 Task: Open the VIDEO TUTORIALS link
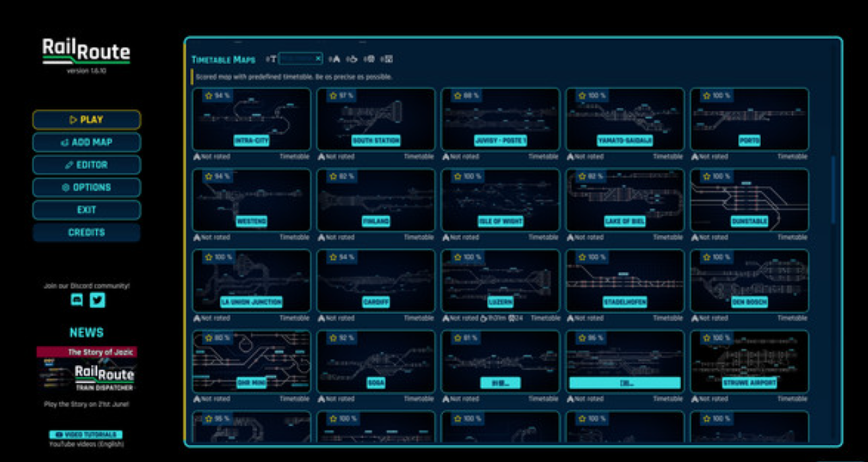pyautogui.click(x=86, y=434)
